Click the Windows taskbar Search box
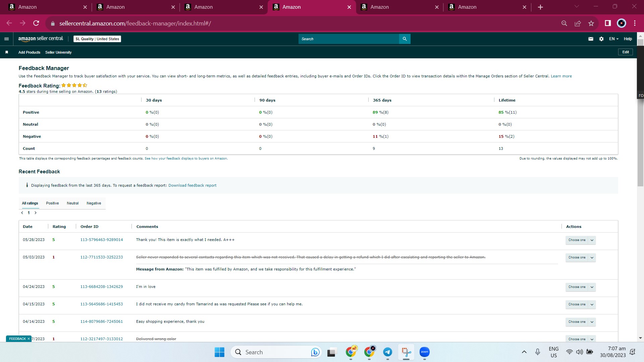644x362 pixels. point(276,352)
